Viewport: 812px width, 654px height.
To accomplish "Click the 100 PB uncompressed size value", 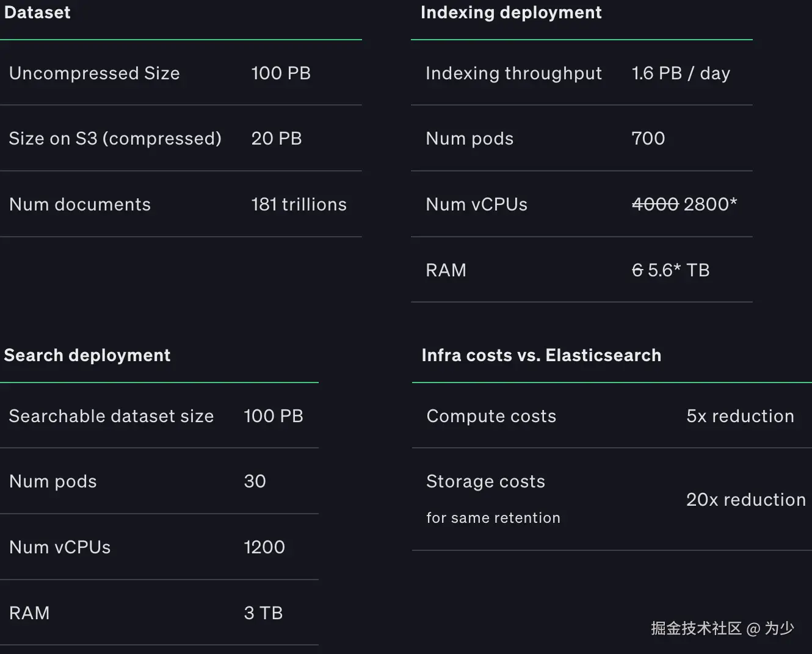I will point(281,73).
